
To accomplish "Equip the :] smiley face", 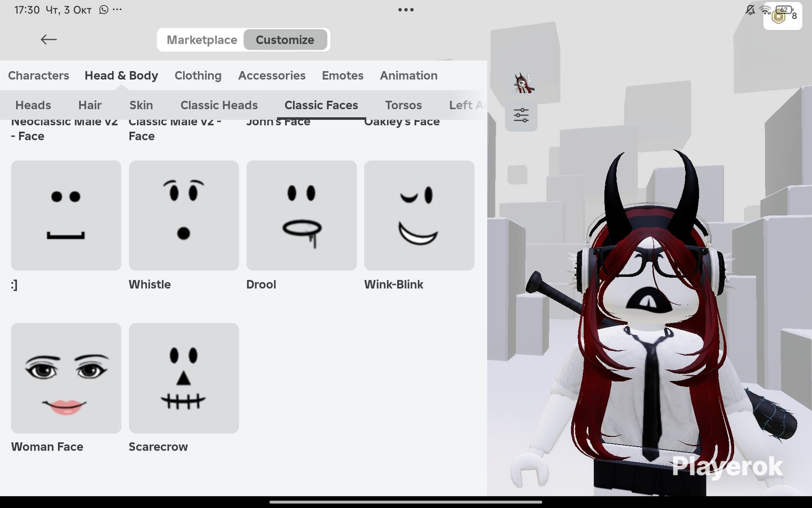I will click(x=66, y=215).
